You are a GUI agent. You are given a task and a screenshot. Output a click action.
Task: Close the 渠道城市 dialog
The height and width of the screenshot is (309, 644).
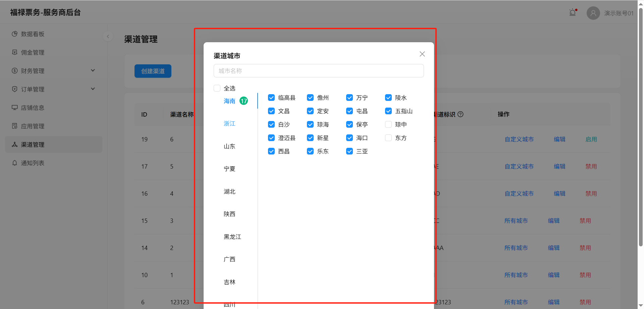pos(422,54)
